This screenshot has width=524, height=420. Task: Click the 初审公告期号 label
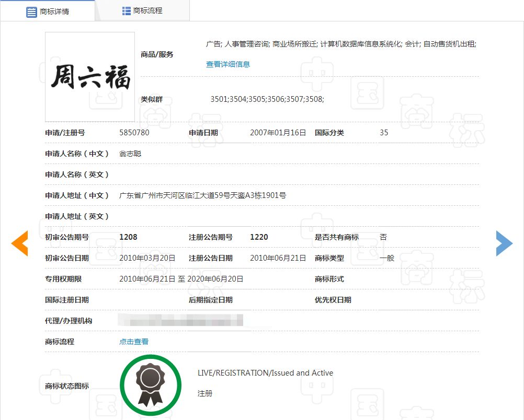click(x=67, y=237)
